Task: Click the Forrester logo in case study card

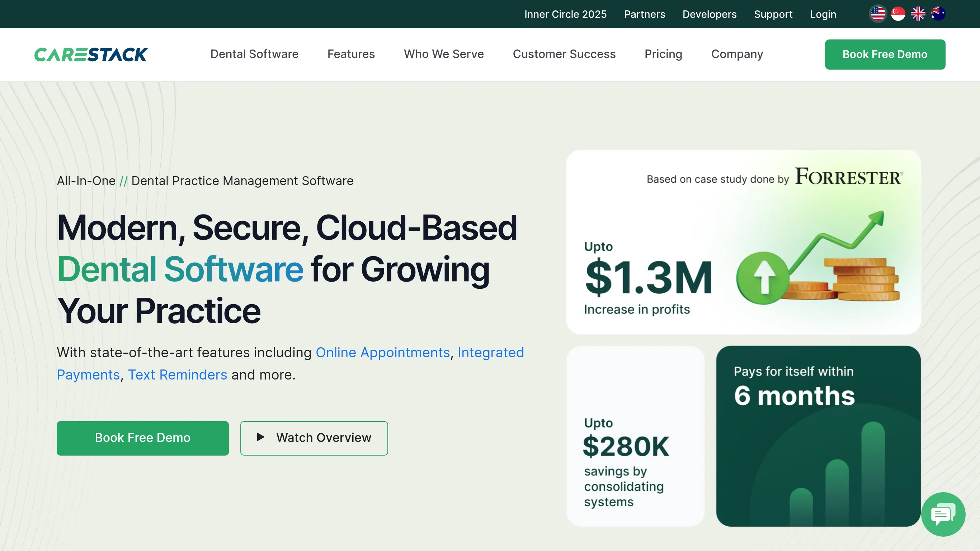Action: coord(849,176)
